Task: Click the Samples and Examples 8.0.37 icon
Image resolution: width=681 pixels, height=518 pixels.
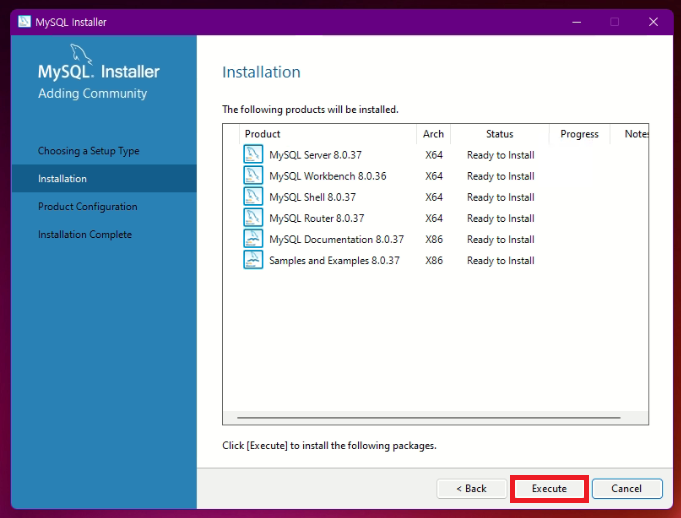Action: pos(253,260)
